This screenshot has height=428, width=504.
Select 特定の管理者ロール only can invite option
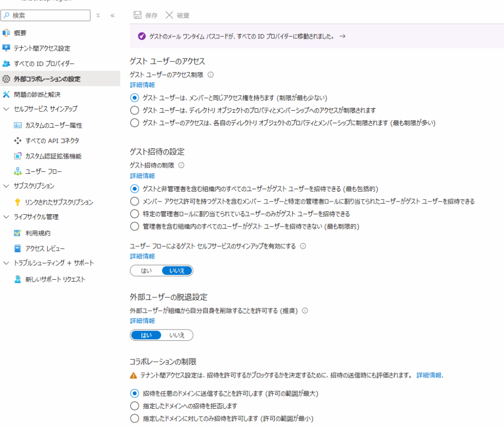[134, 214]
